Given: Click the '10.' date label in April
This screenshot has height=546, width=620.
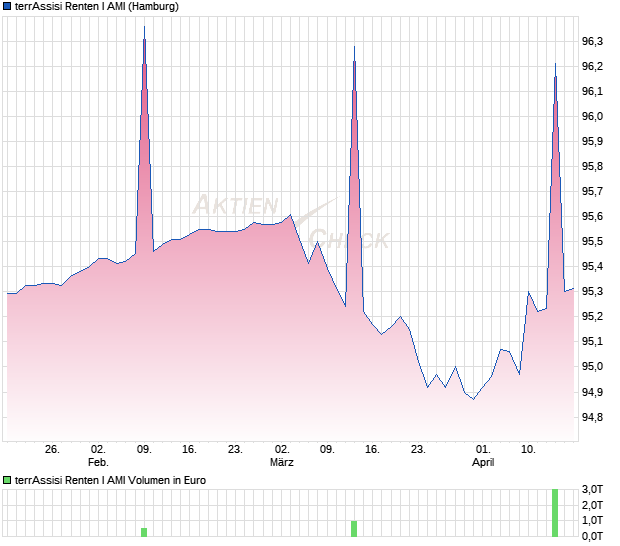Looking at the screenshot, I should [x=528, y=450].
